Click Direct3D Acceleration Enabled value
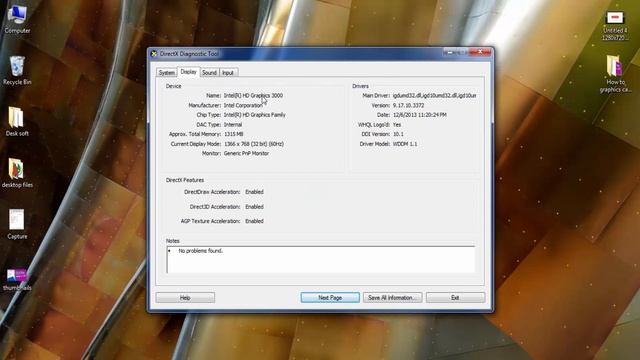Screen dimensions: 640x360 [x=254, y=207]
